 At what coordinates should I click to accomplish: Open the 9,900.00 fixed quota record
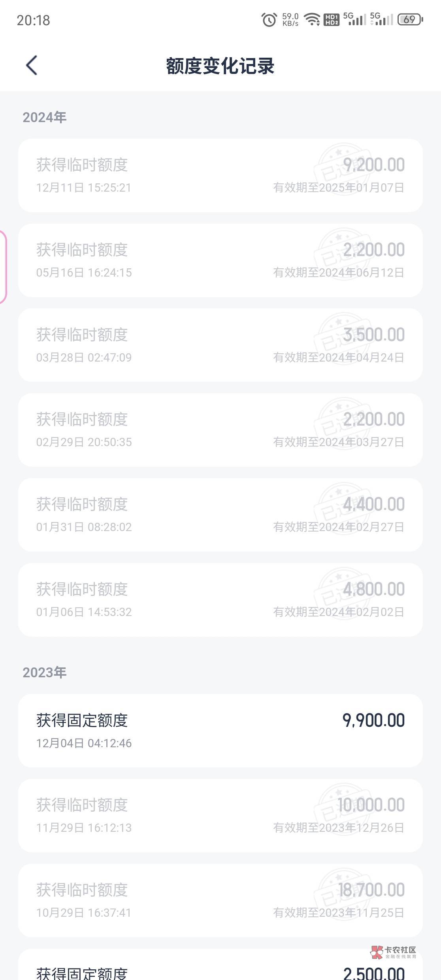point(220,731)
